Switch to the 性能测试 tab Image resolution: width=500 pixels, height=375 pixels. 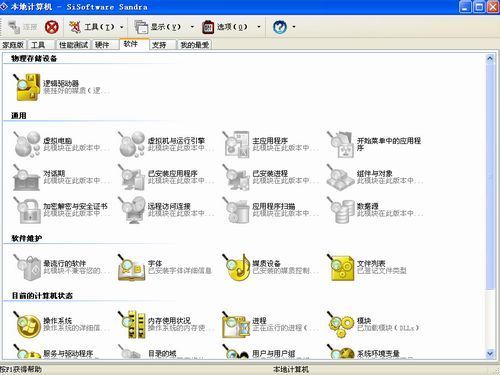coord(73,45)
